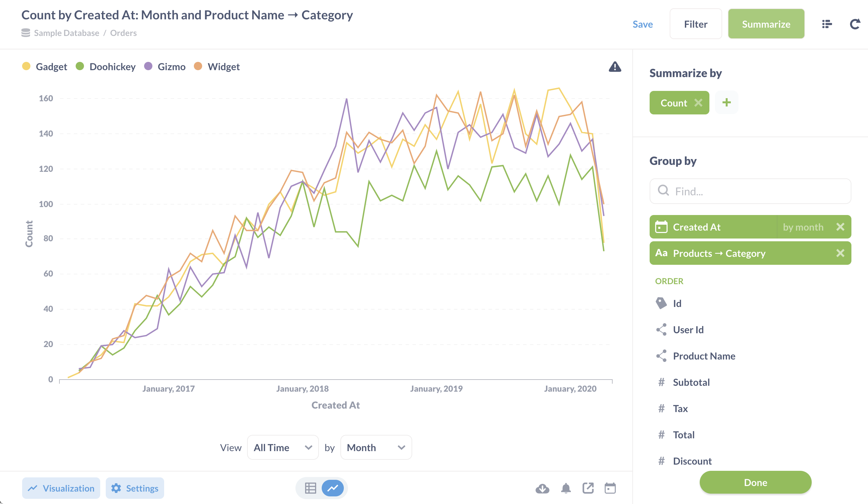The width and height of the screenshot is (868, 504).
Task: Click the Count y-axis label
Action: pos(29,234)
